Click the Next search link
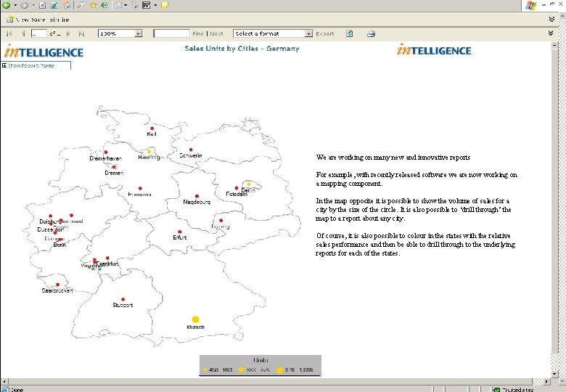The height and width of the screenshot is (392, 566). [216, 33]
